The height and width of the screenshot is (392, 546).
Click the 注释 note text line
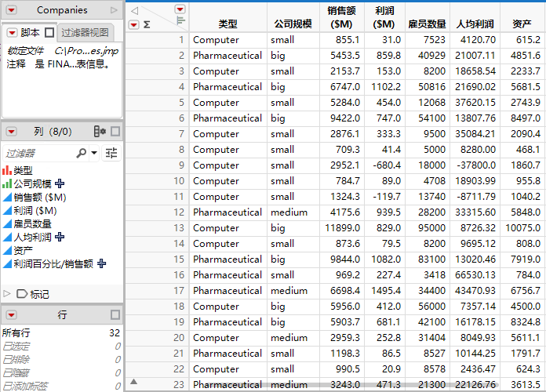point(59,64)
